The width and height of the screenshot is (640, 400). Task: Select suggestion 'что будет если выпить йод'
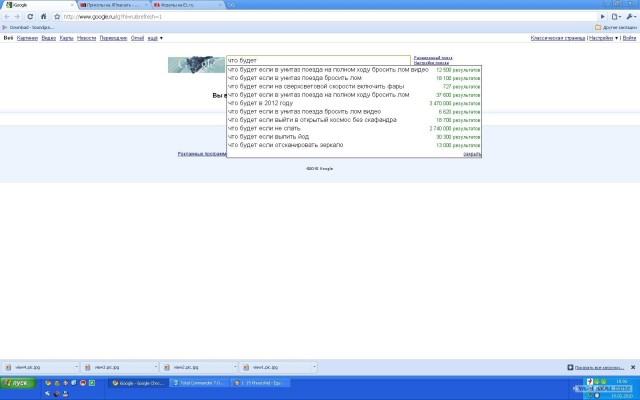tap(354, 137)
